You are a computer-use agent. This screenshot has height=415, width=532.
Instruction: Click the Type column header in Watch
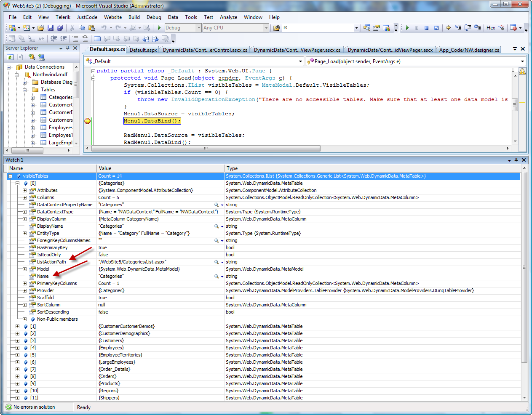click(x=373, y=168)
